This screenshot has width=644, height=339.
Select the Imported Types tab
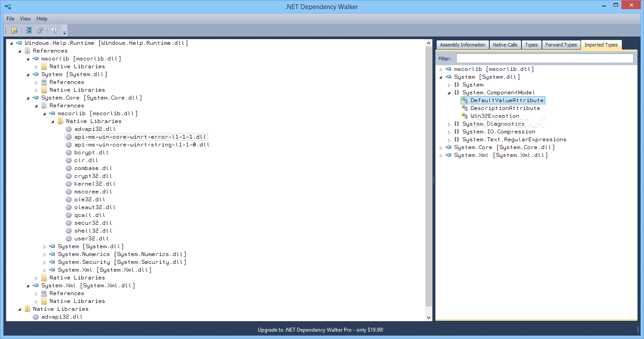601,45
